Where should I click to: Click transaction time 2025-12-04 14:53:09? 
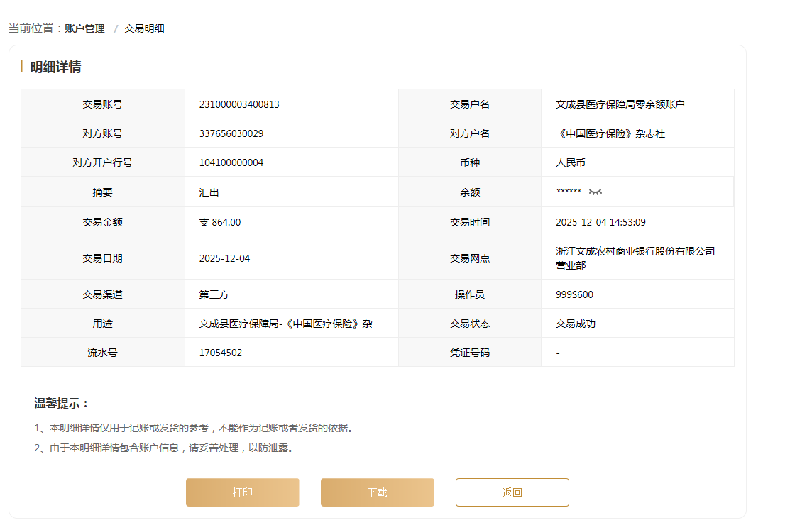point(600,222)
